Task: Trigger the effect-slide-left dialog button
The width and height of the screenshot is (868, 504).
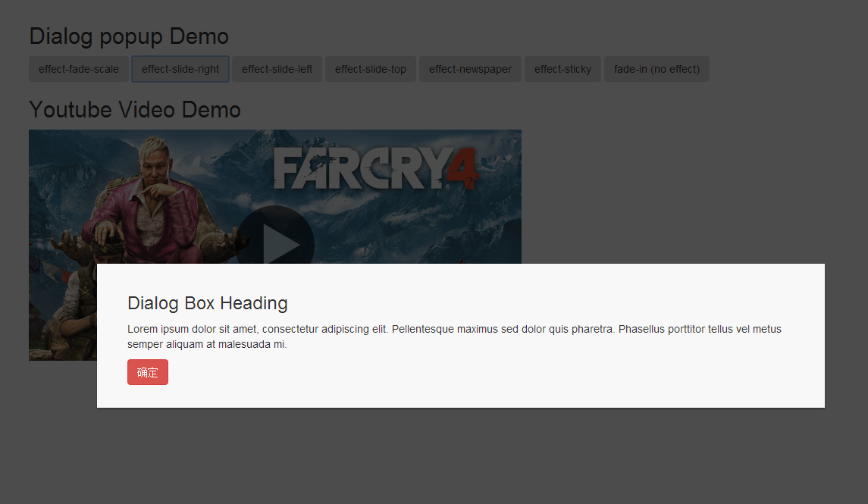Action: pyautogui.click(x=277, y=69)
